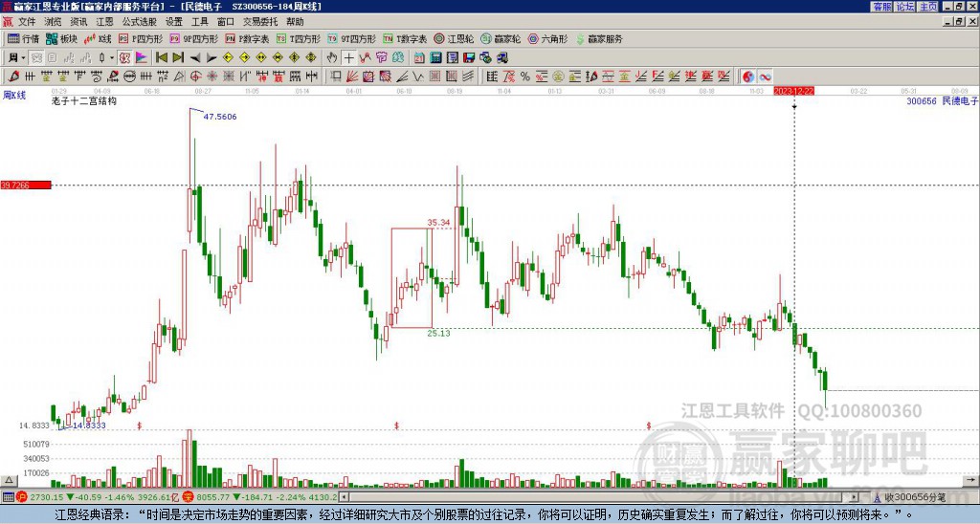Click the keyboard grid icon in status bar
This screenshot has height=524, width=980.
(8, 497)
